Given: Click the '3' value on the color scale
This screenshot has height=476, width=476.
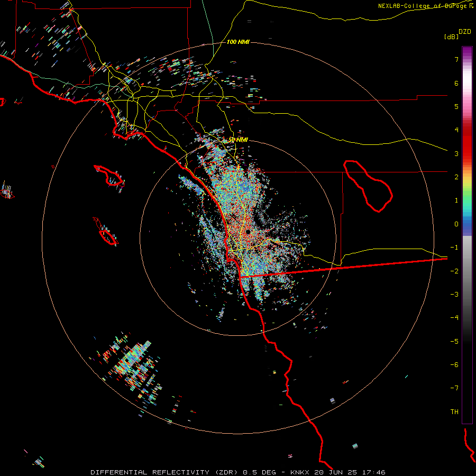Looking at the screenshot, I should (456, 153).
